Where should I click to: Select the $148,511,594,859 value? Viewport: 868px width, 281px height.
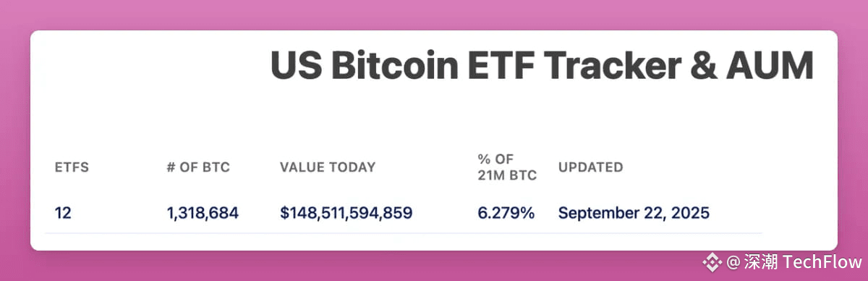(346, 213)
